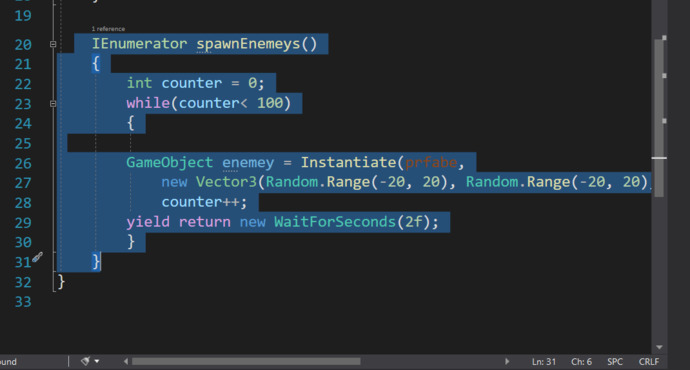Click the screwdriver quick actions icon
Viewport: 690px width, 370px height.
37,257
